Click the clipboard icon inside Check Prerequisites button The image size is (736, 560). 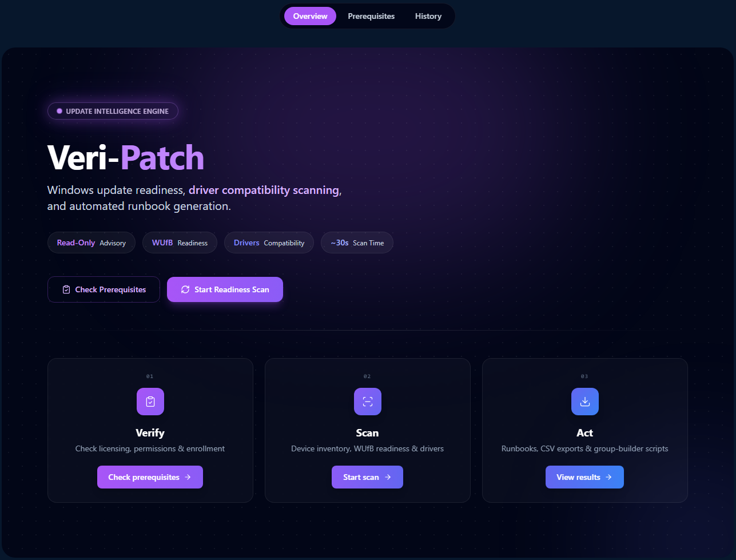coord(67,289)
